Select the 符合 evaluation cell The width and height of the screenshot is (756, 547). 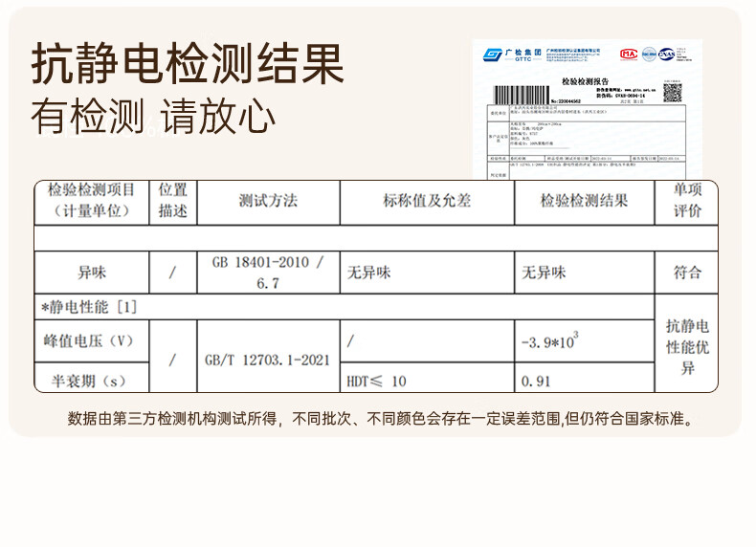pyautogui.click(x=687, y=273)
